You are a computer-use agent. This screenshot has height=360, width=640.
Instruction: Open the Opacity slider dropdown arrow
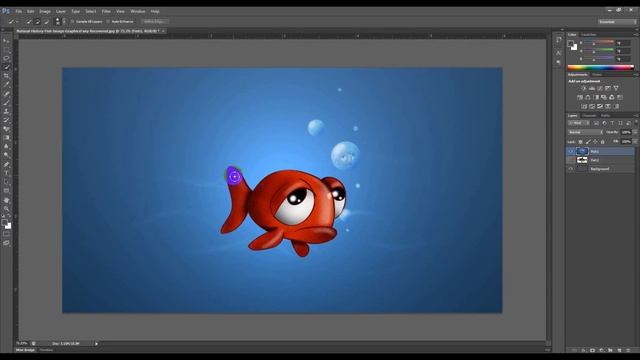coord(635,132)
